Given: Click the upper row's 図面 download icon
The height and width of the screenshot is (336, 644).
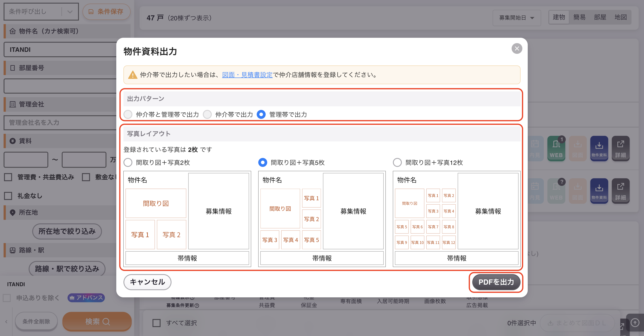Looking at the screenshot, I should (x=578, y=148).
